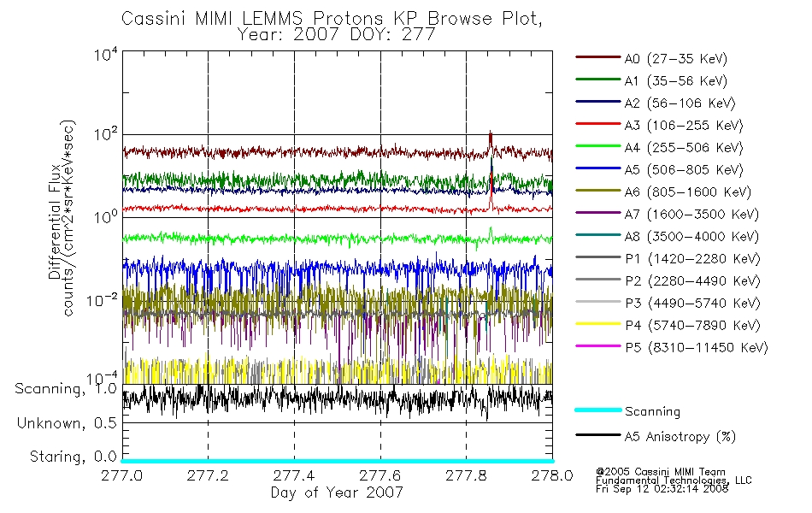
Task: Click the cyan Scanning legend line
Action: point(598,410)
